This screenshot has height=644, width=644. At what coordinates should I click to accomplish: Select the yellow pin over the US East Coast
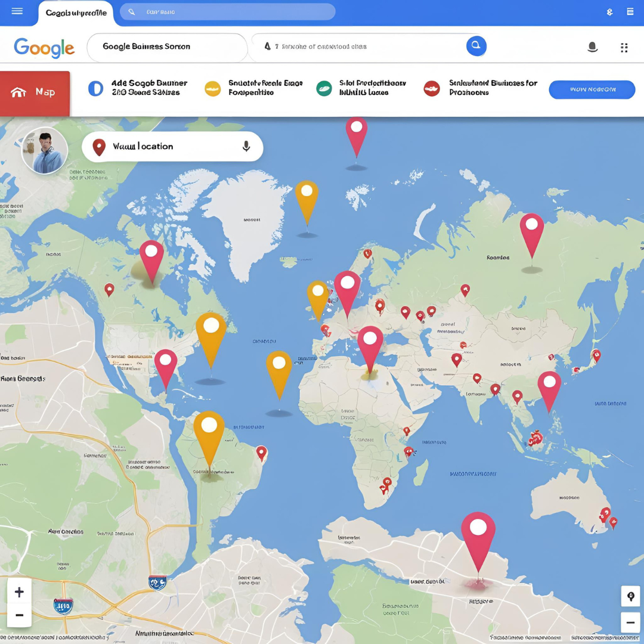coord(211,340)
